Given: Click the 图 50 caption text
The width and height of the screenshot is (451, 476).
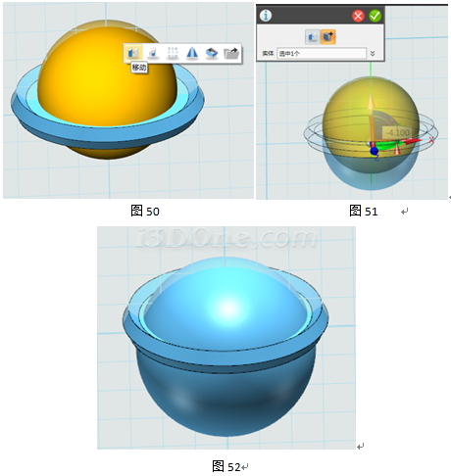Looking at the screenshot, I should tap(145, 212).
